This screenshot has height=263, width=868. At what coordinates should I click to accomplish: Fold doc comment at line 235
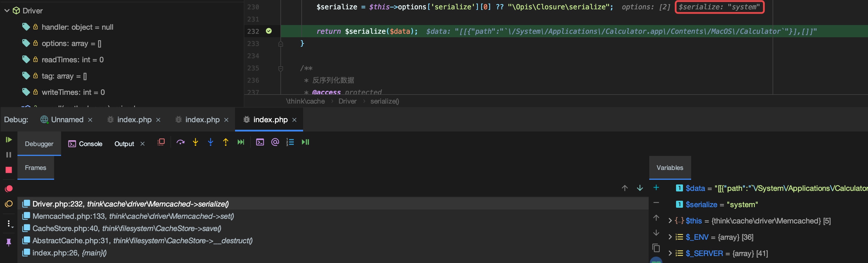[281, 68]
